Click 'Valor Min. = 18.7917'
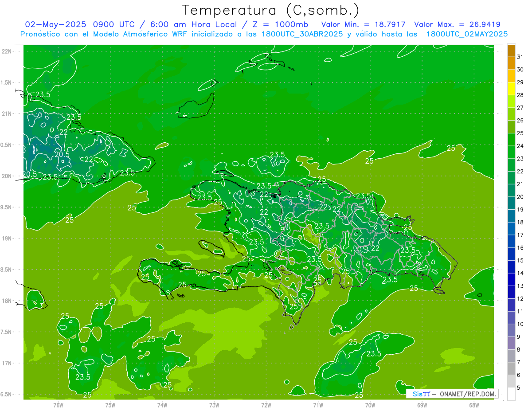The width and height of the screenshot is (532, 411). pyautogui.click(x=363, y=24)
